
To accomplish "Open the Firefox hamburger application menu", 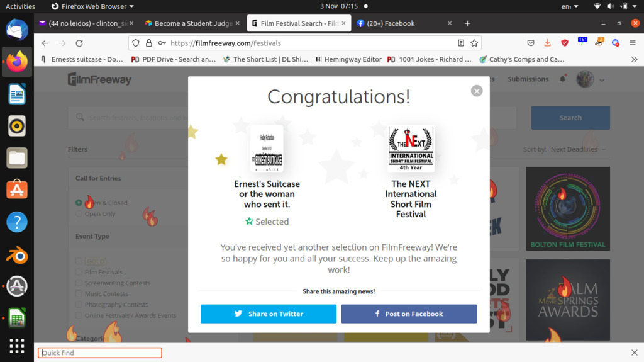I will [x=632, y=43].
